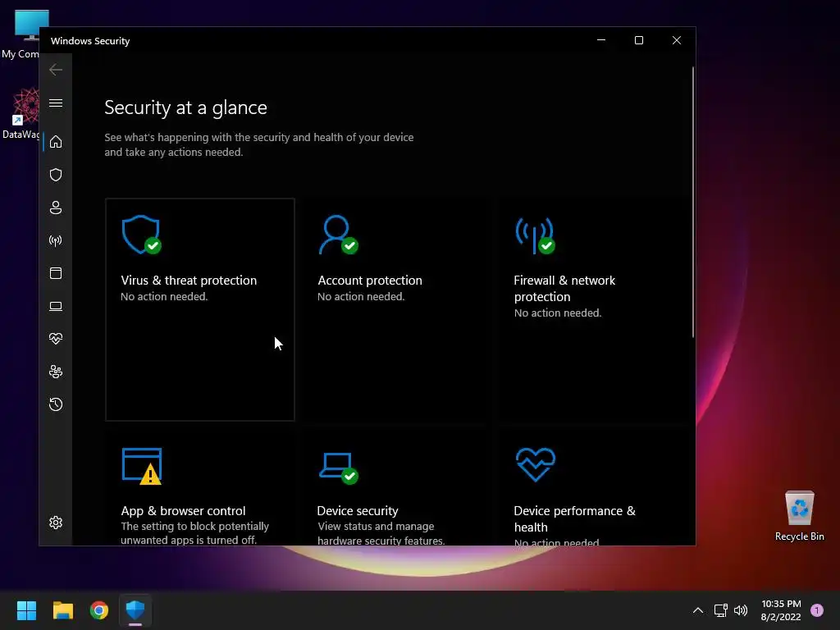Open Firewall & network antenna sidebar icon
The width and height of the screenshot is (840, 630).
pos(56,240)
